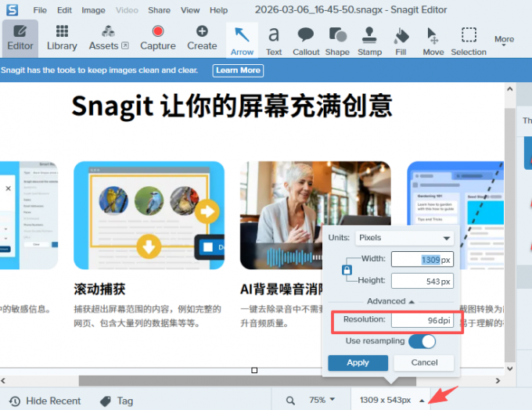
Task: Toggle the aspect ratio lock
Action: tap(347, 270)
